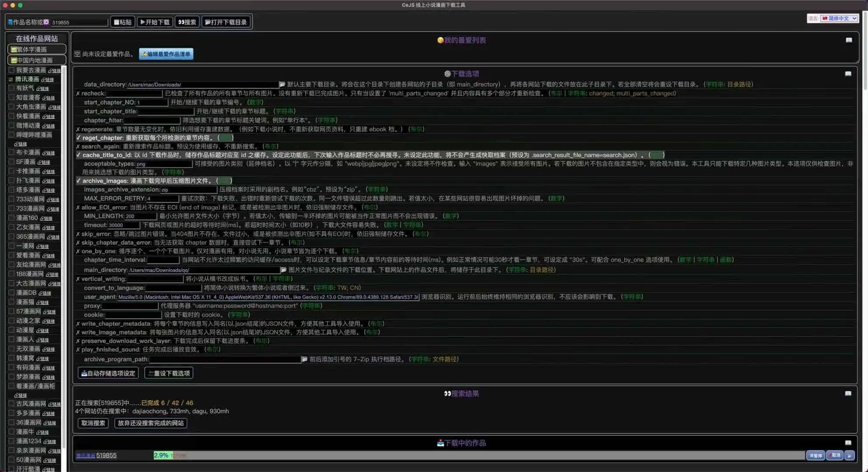868x472 pixels.
Task: Uncheck the 腾讯漫画 site checkbox
Action: coord(11,80)
